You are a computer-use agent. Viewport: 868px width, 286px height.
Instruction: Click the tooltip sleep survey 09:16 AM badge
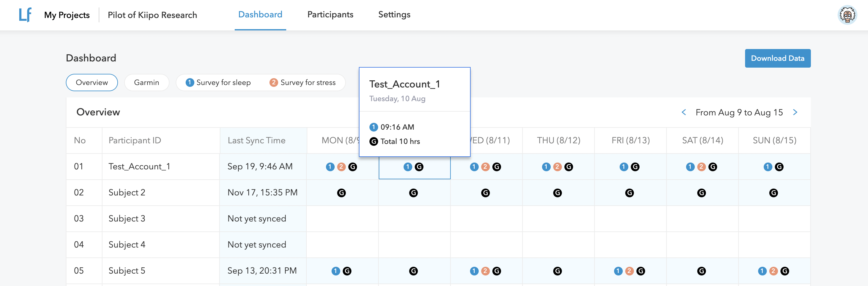pos(374,127)
